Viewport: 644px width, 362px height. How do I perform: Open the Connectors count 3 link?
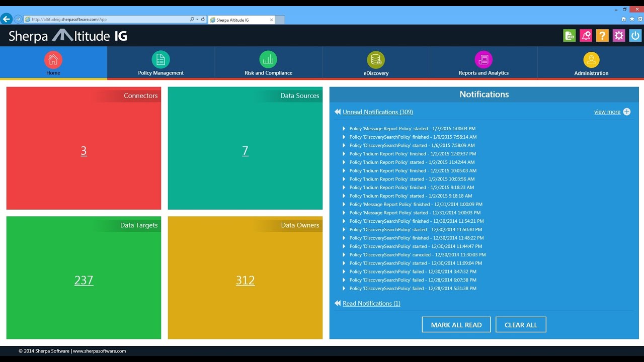pos(84,151)
